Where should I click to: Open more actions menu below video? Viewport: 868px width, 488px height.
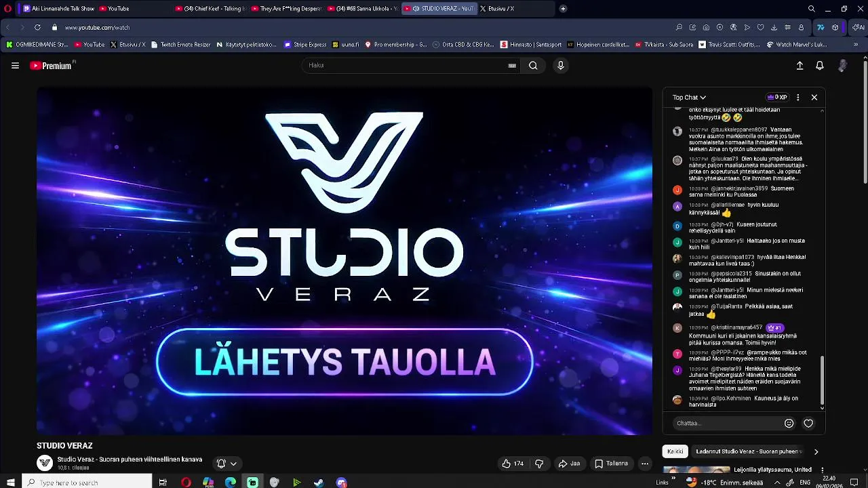[x=645, y=464]
